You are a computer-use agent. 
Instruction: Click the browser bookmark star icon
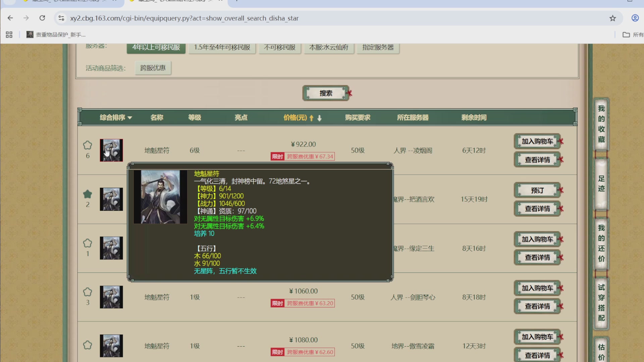(613, 18)
